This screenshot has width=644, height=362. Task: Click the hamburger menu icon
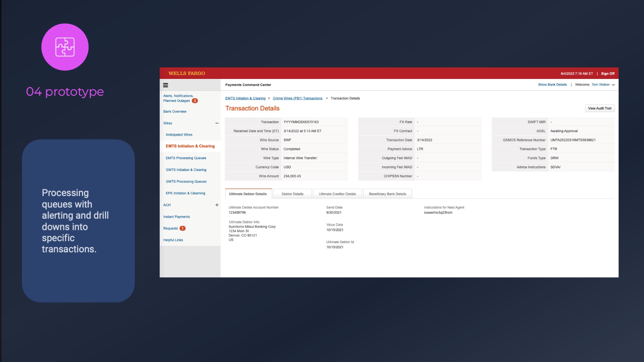(165, 85)
